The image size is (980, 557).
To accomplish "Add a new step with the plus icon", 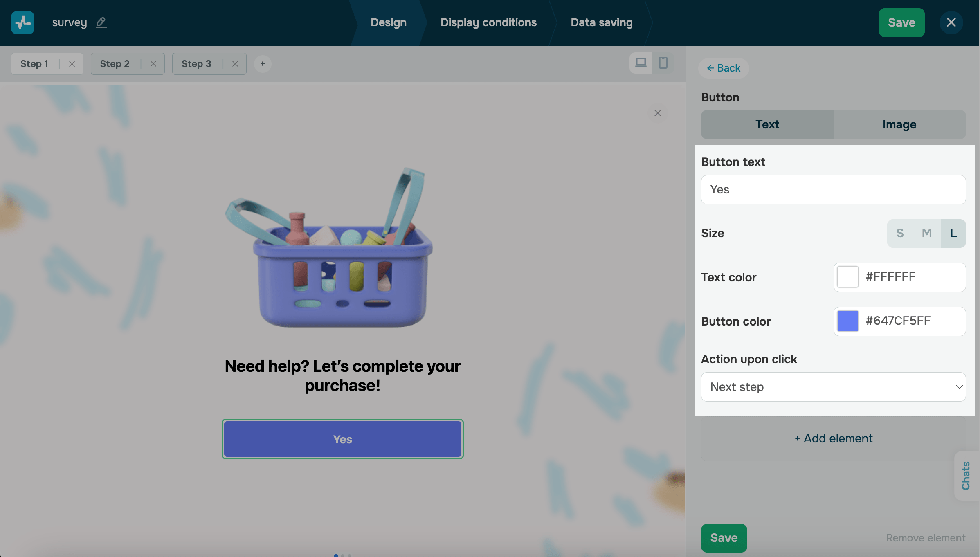I will (x=262, y=64).
